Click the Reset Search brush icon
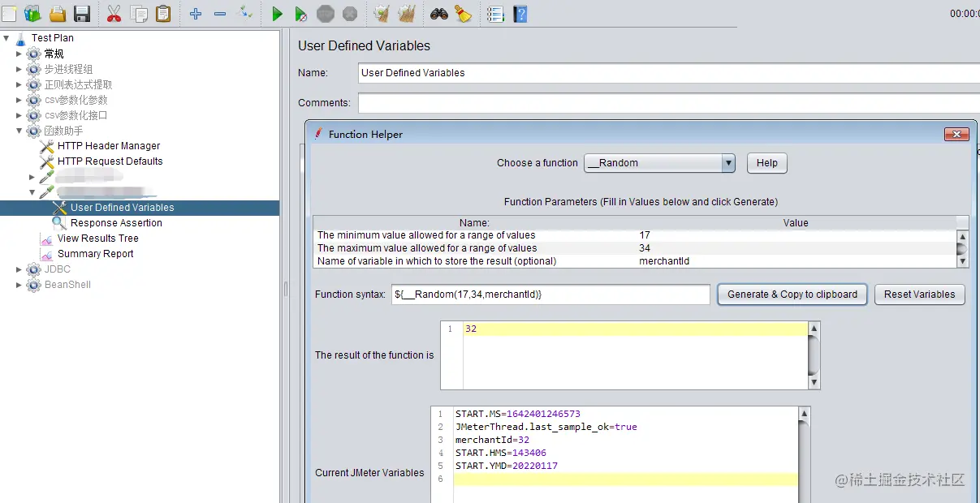 (x=463, y=13)
